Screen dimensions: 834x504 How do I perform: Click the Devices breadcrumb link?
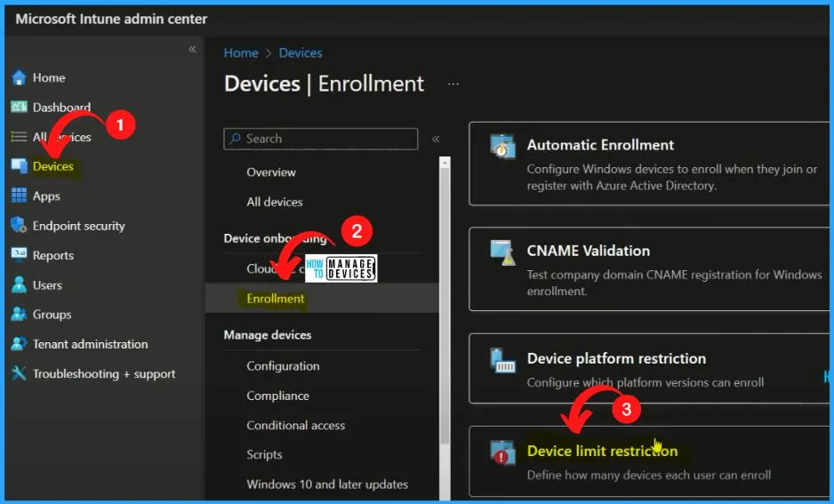[301, 52]
